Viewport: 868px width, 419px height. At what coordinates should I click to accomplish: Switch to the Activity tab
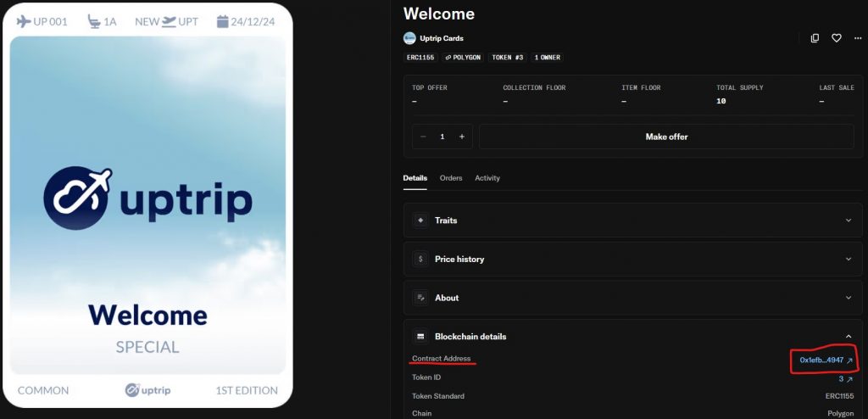487,178
